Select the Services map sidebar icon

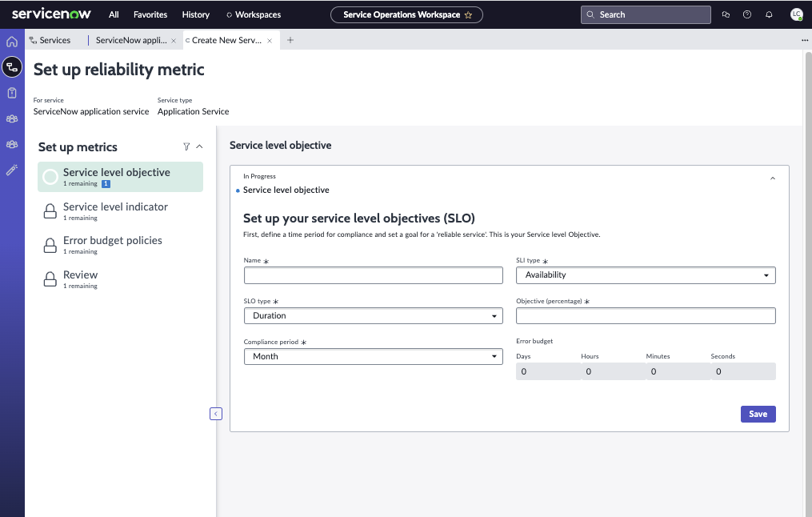12,67
